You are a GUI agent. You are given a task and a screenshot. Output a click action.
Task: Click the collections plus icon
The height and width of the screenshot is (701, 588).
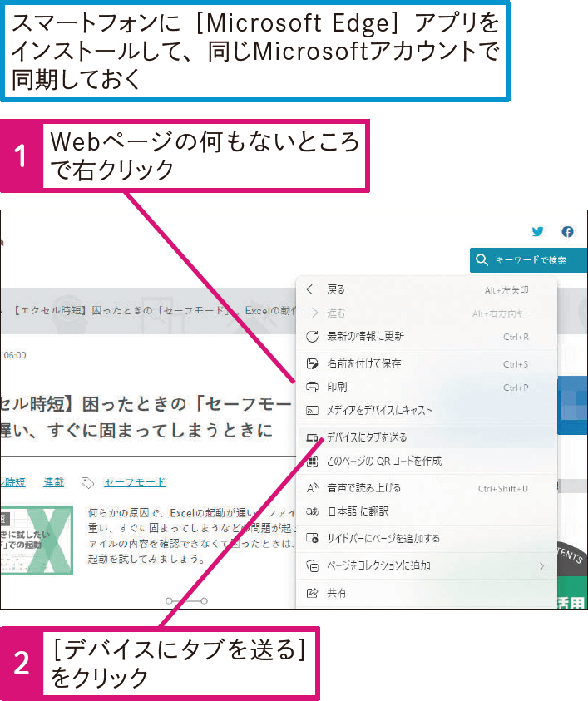(x=312, y=566)
